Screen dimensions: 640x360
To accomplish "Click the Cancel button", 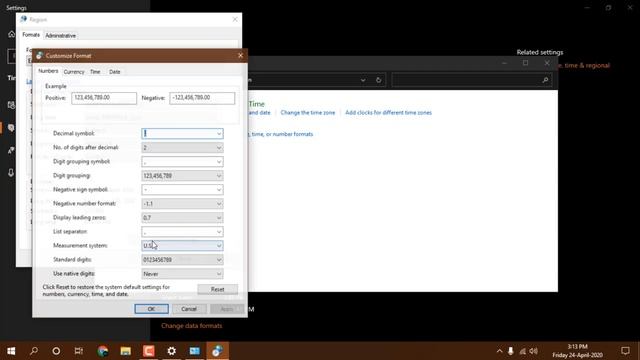I will coord(189,309).
